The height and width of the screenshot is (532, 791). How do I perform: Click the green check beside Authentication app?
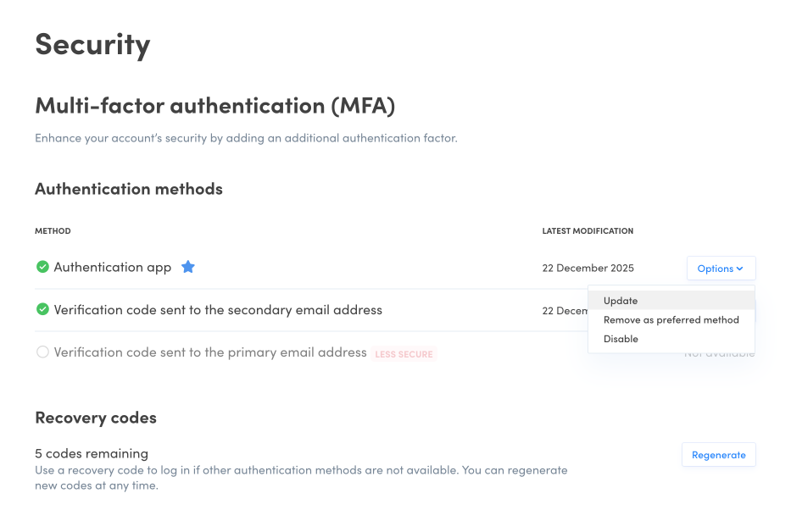point(42,267)
